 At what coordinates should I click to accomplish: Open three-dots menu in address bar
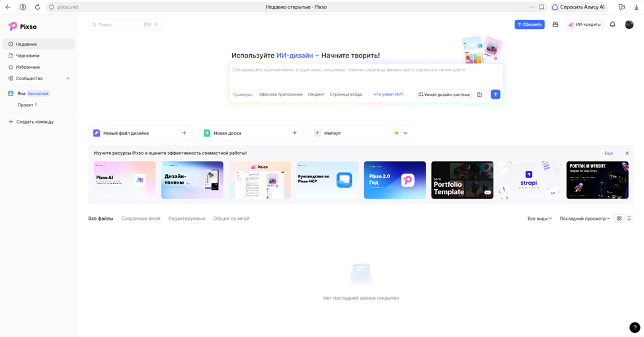pyautogui.click(x=532, y=7)
